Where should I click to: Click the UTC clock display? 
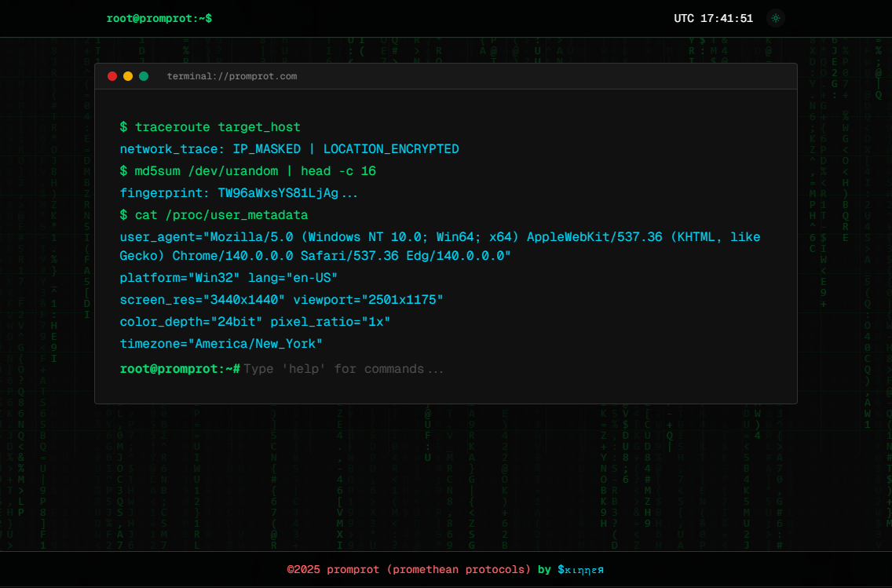coord(713,17)
